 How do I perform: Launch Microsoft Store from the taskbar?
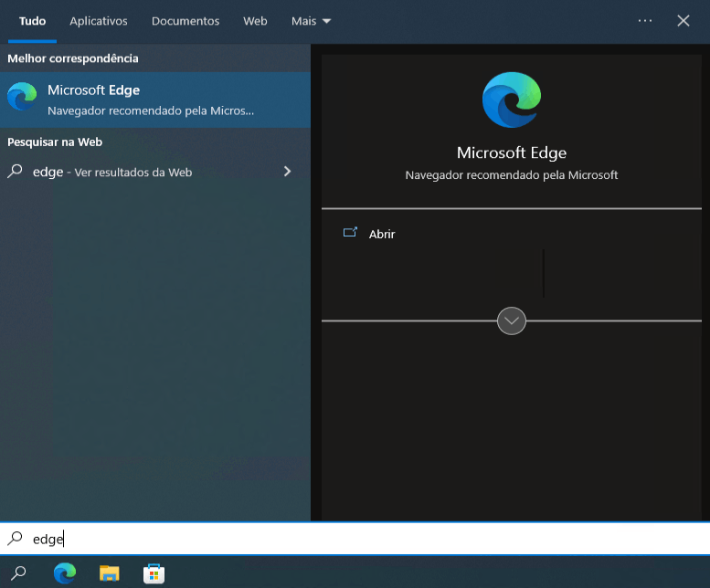coord(154,573)
